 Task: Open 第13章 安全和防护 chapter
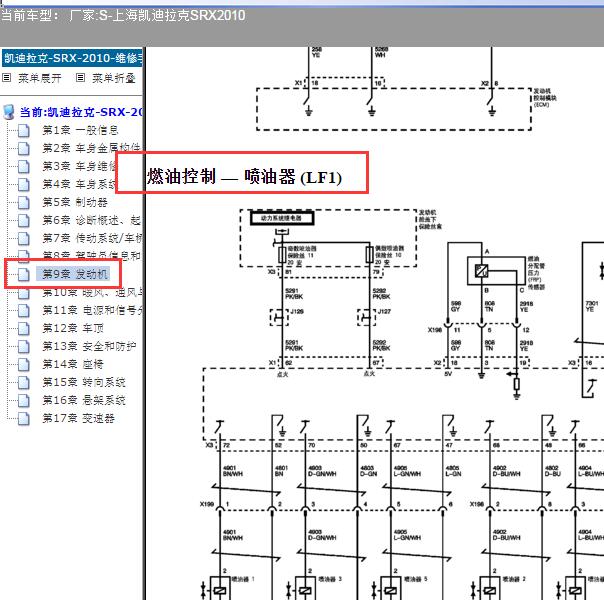click(89, 346)
